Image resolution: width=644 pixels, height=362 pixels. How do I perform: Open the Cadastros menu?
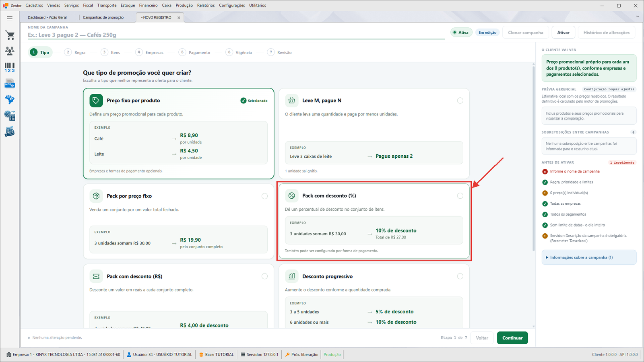tap(34, 5)
